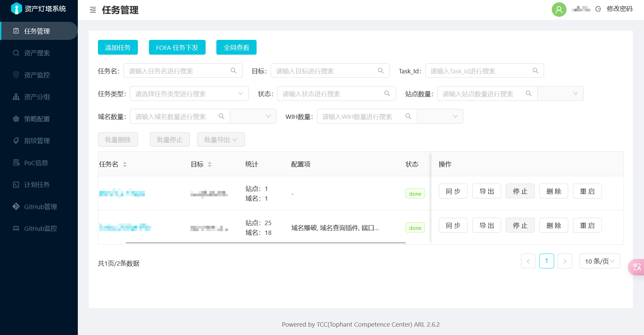Click the FOFA 任务下发 button

(x=177, y=48)
